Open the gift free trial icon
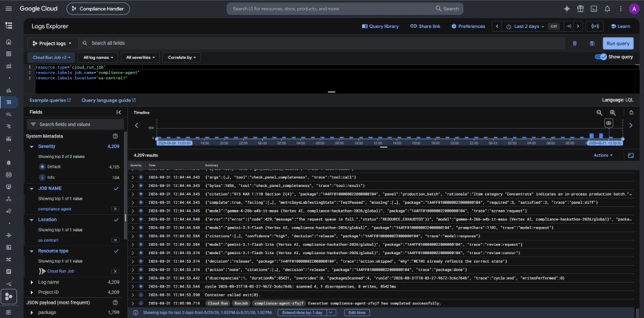Viewport: 644px width, 318px height. point(580,9)
